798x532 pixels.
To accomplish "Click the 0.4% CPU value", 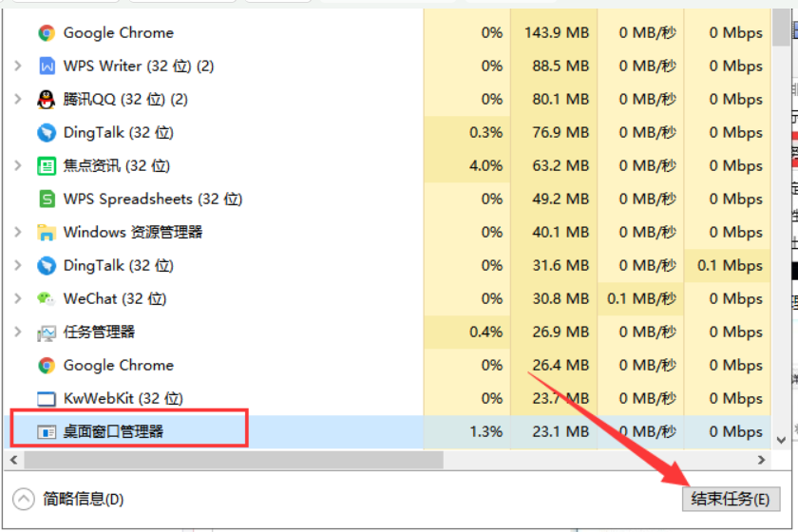I will pyautogui.click(x=486, y=332).
